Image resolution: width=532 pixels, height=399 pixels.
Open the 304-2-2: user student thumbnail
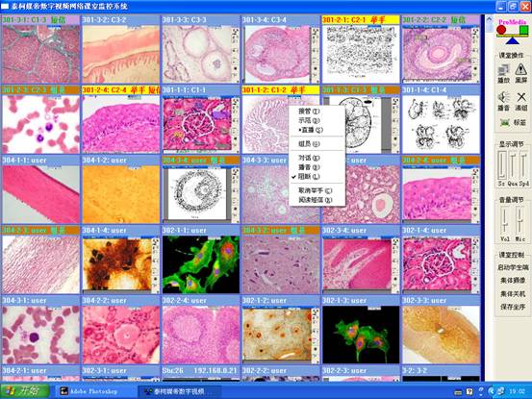click(121, 335)
